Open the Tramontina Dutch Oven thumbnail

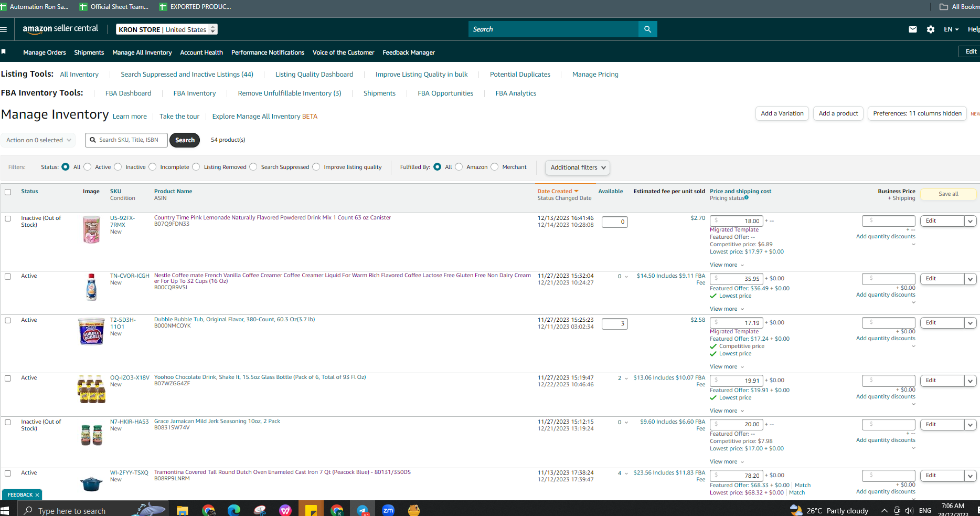click(91, 483)
